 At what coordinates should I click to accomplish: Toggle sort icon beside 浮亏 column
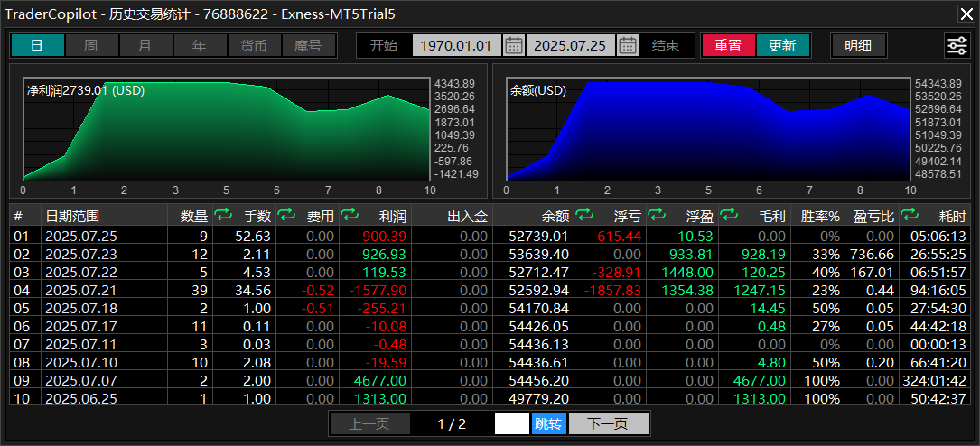click(x=583, y=216)
